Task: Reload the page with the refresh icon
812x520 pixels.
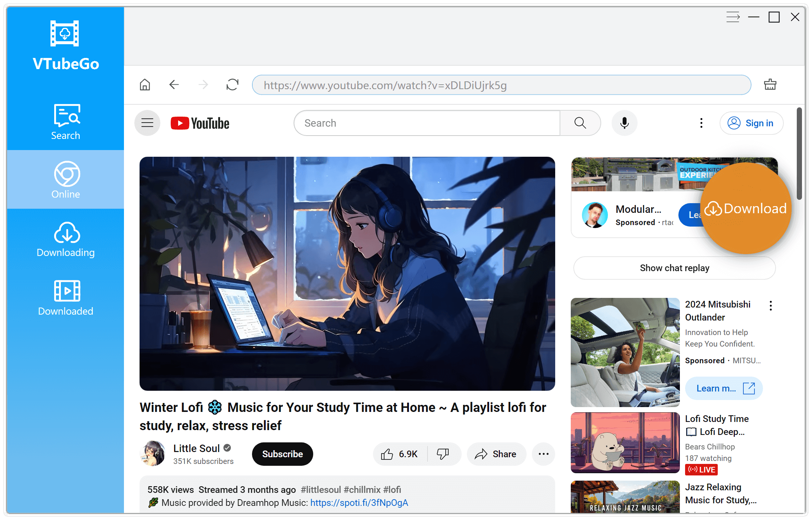Action: coord(232,85)
